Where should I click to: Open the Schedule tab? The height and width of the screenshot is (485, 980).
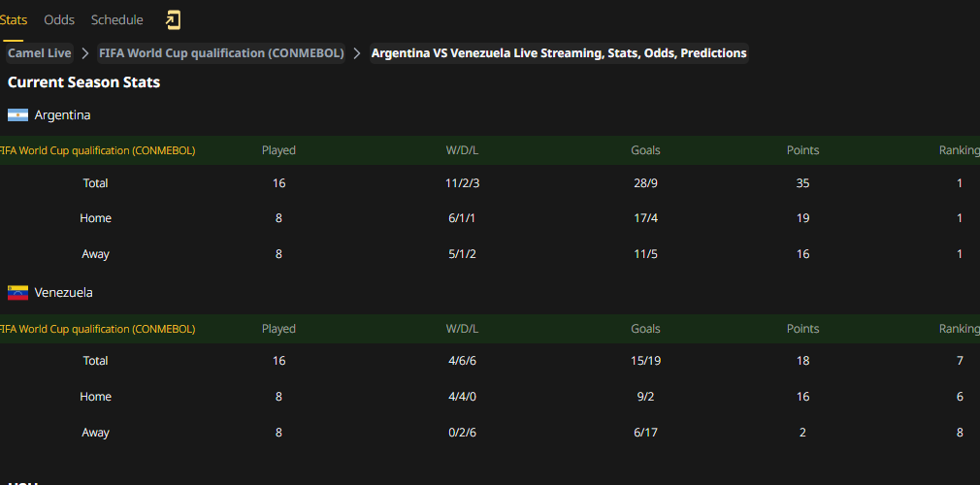(116, 20)
